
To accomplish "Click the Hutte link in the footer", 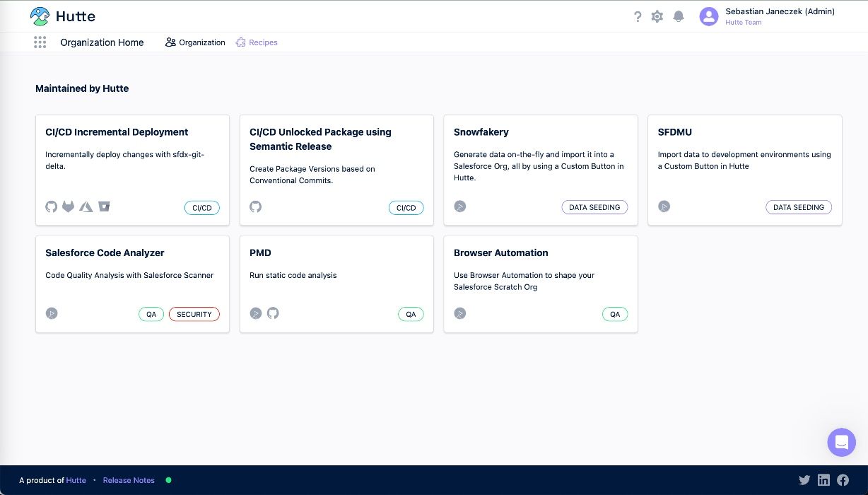I will click(x=76, y=480).
